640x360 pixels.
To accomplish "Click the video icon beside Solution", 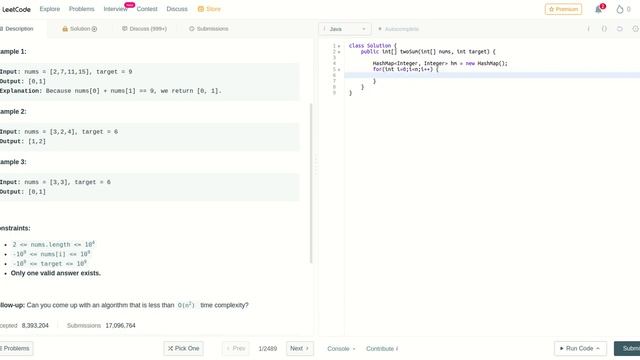I will coord(94,29).
